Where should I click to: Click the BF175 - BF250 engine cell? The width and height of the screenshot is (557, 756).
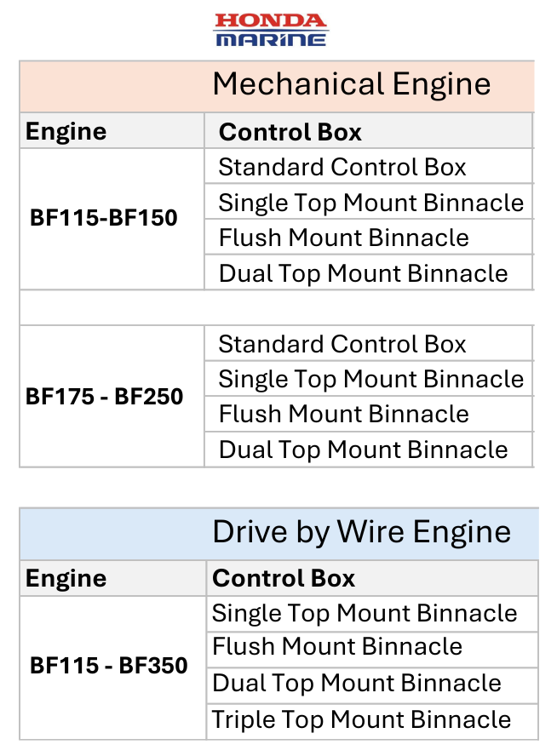click(104, 396)
